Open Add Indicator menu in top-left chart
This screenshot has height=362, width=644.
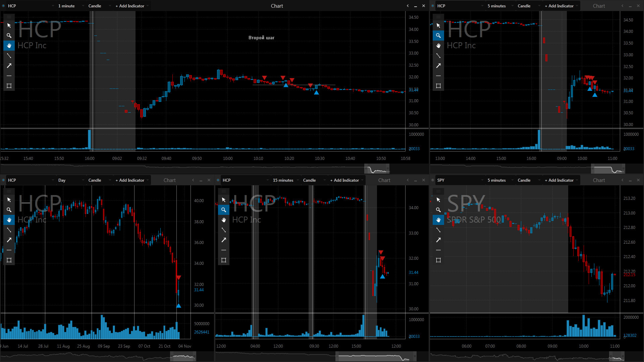click(x=131, y=6)
